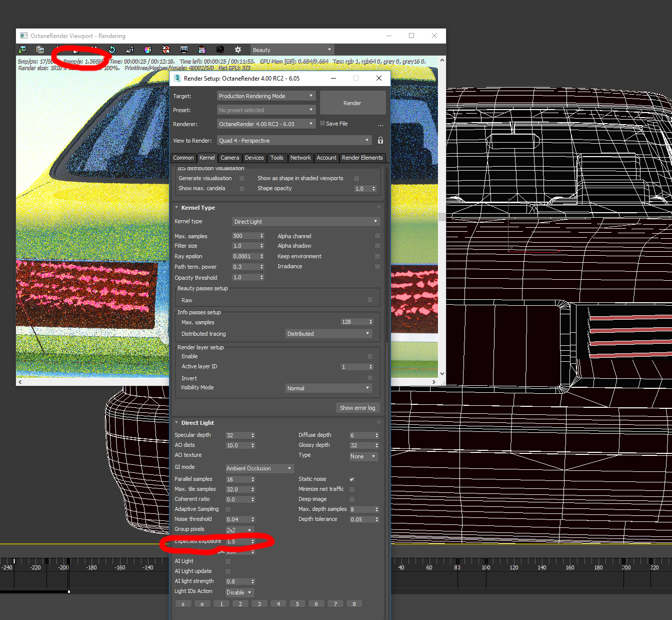Click the viewport horizontal scrollbar left arrow
Viewport: 672px width, 620px height.
pos(20,382)
